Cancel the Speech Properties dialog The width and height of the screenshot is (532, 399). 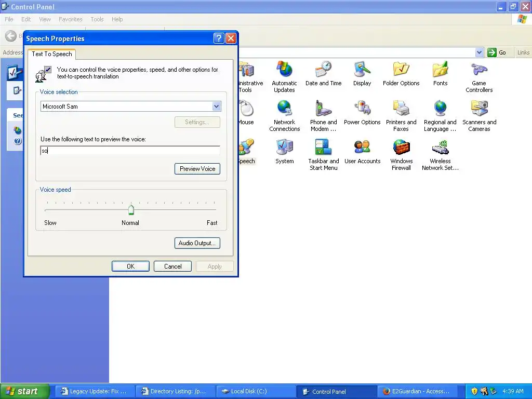point(172,267)
